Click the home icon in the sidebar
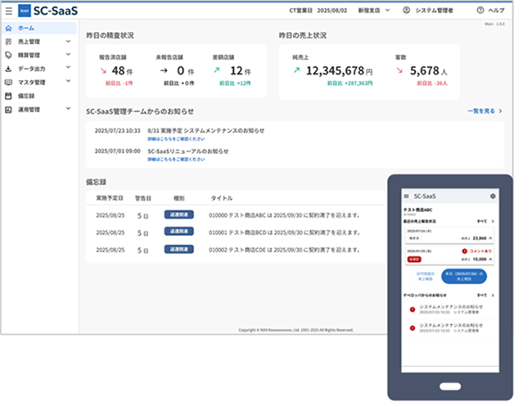This screenshot has height=407, width=532. [x=8, y=28]
